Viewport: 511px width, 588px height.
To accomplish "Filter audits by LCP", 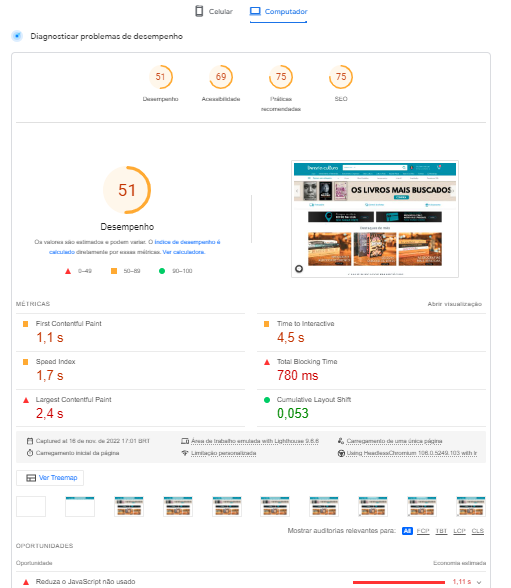I will click(x=459, y=531).
